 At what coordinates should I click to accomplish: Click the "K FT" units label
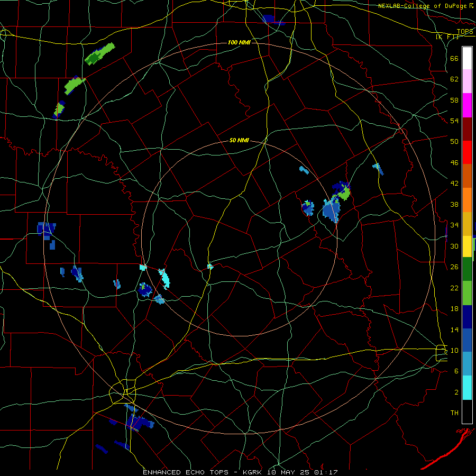click(447, 37)
